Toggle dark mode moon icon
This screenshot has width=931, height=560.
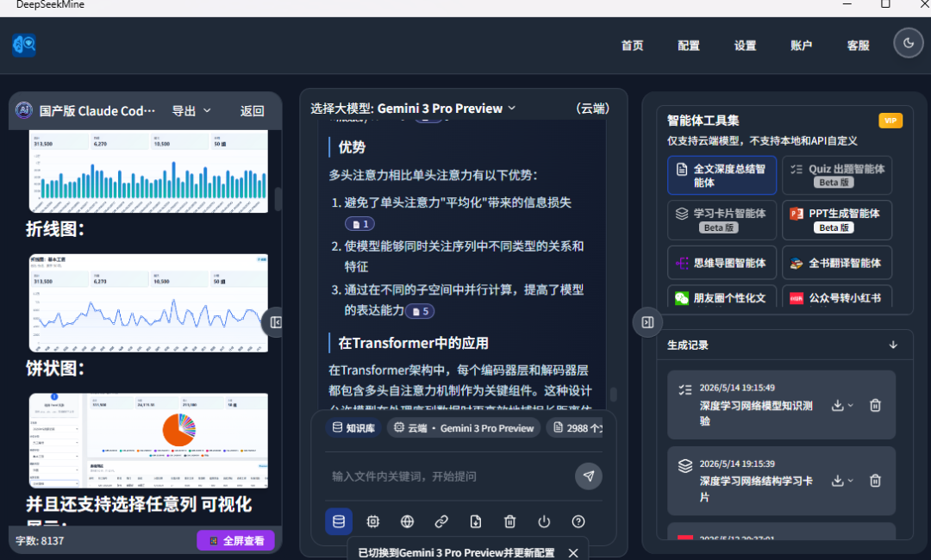[909, 43]
